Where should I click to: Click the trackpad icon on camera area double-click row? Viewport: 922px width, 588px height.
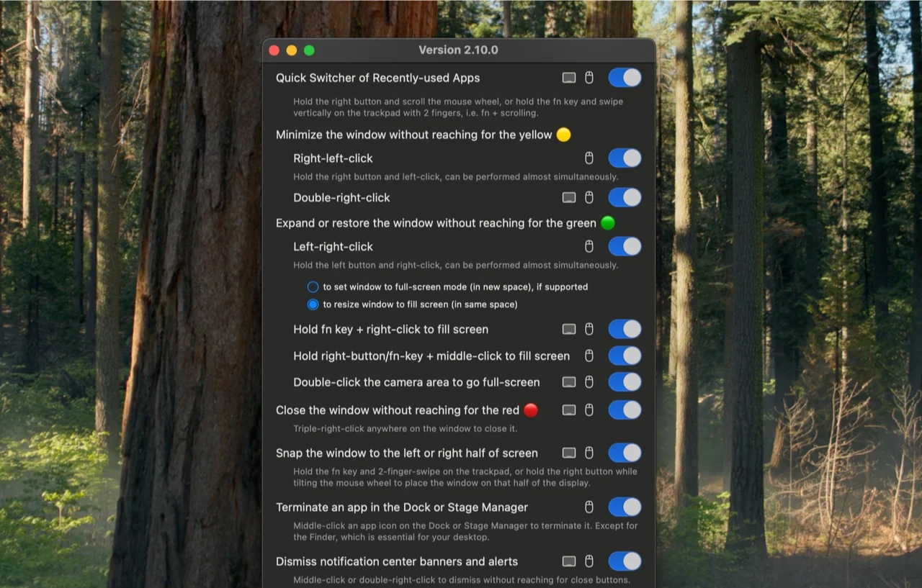coord(569,381)
